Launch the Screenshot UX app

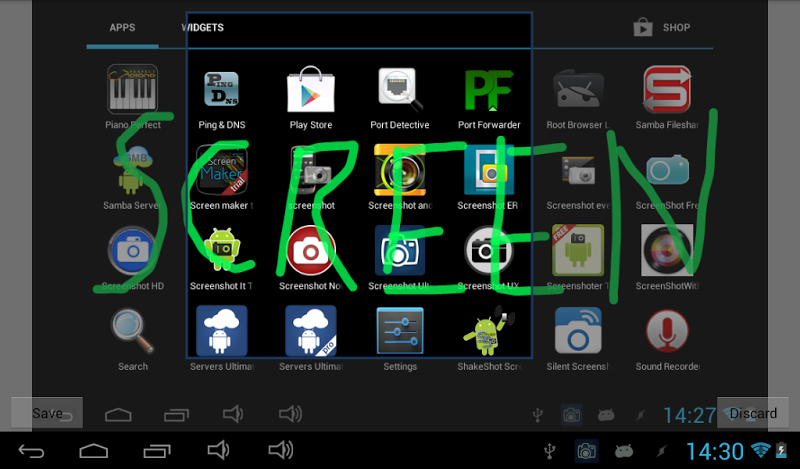(x=489, y=251)
